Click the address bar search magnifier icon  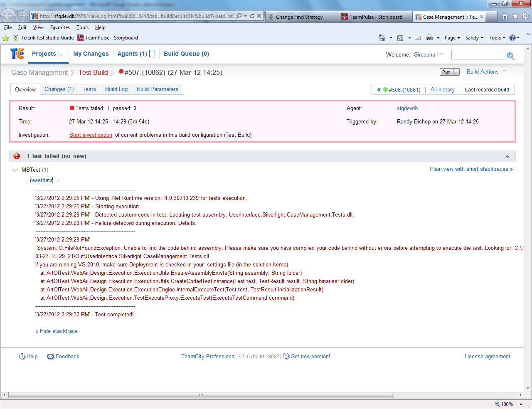click(239, 16)
